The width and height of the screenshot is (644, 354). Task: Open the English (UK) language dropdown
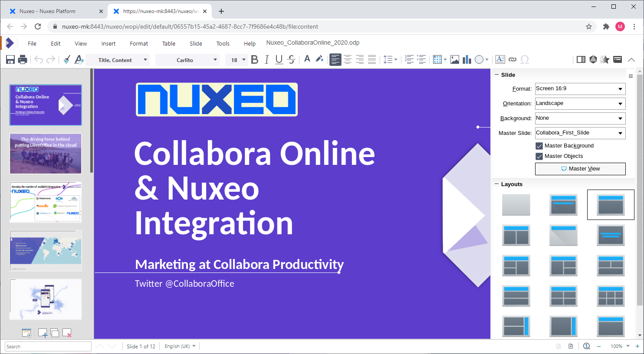180,346
